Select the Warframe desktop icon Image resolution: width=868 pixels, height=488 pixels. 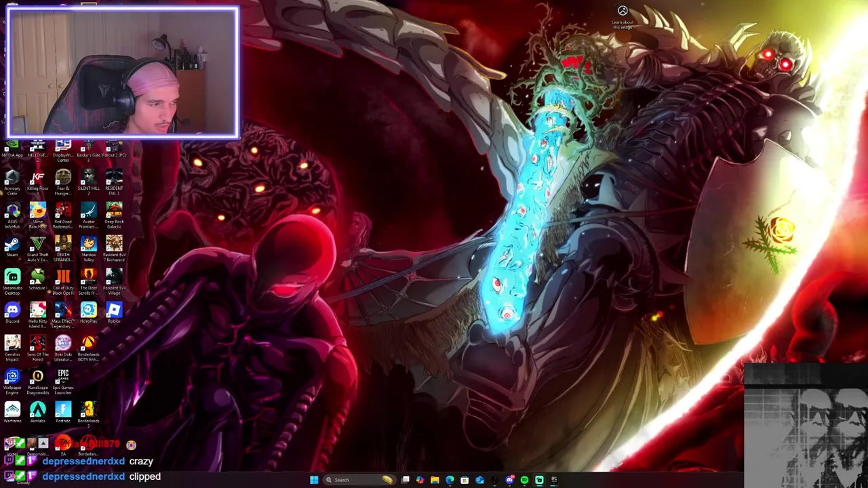[12, 413]
